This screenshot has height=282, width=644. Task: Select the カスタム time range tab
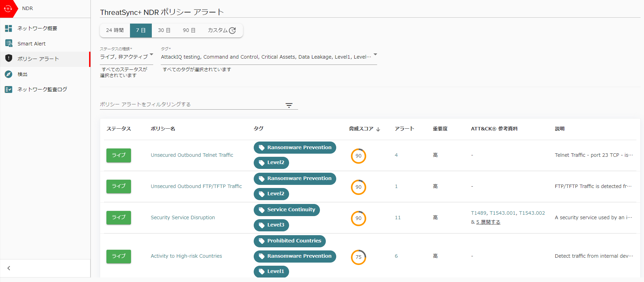pos(222,31)
